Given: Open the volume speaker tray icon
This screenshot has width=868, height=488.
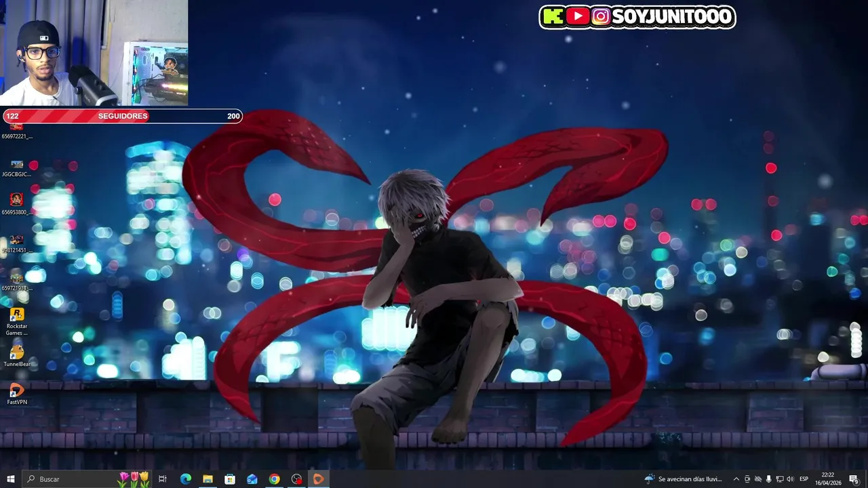Looking at the screenshot, I should pos(790,479).
